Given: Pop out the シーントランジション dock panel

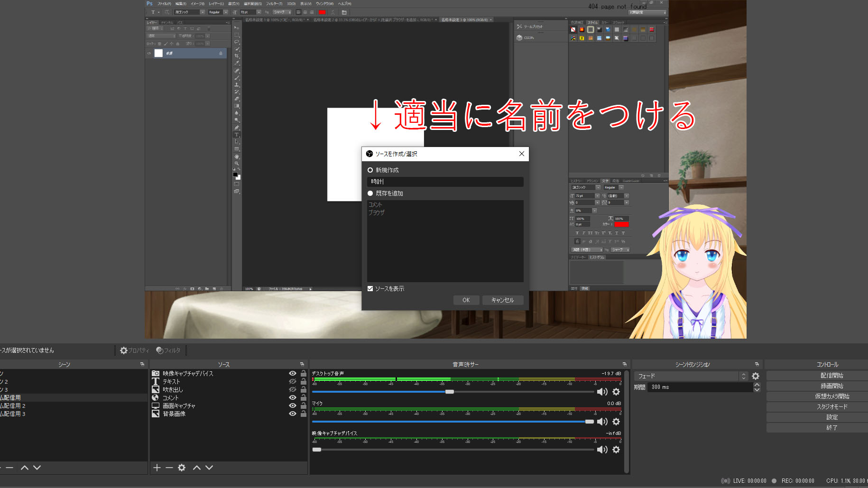Looking at the screenshot, I should [757, 364].
